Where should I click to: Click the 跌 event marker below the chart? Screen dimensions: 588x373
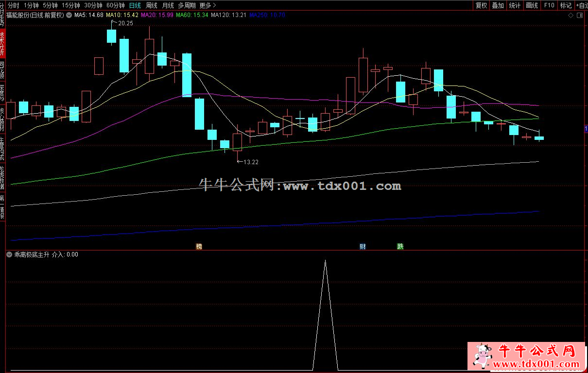point(400,246)
